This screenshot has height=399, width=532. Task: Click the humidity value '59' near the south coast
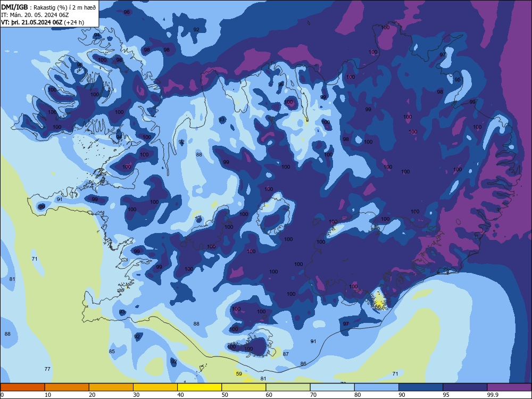(x=239, y=373)
